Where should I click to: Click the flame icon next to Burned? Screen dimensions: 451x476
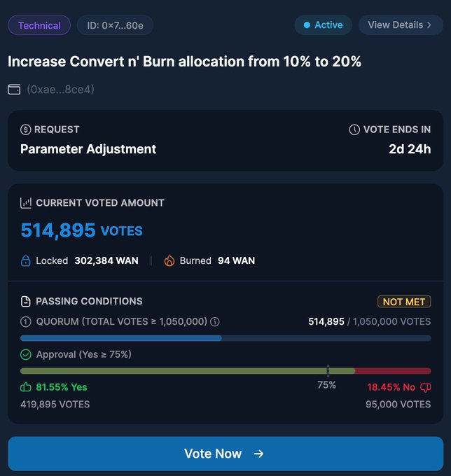pyautogui.click(x=169, y=261)
